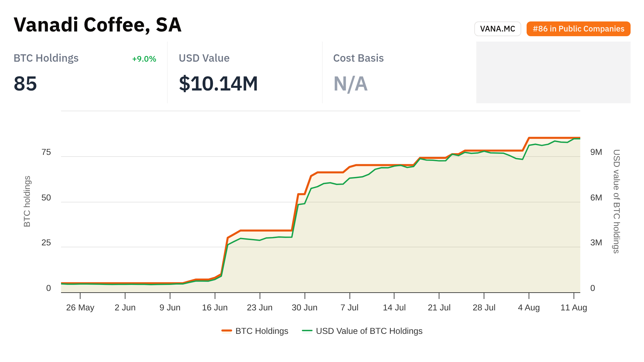Viewport: 644px width, 362px height.
Task: Click the orange BTC Holdings legend marker
Action: [x=227, y=331]
